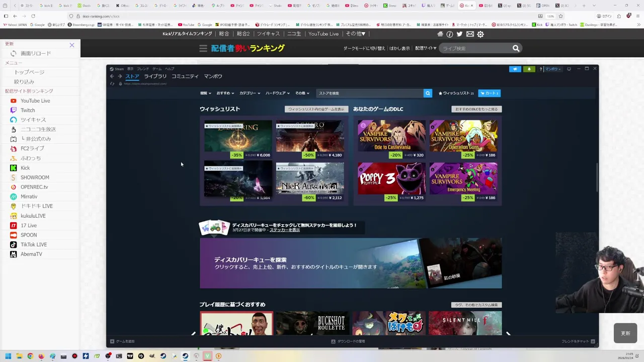The image size is (644, 362).
Task: Click the Steam forward arrow
Action: (x=120, y=76)
